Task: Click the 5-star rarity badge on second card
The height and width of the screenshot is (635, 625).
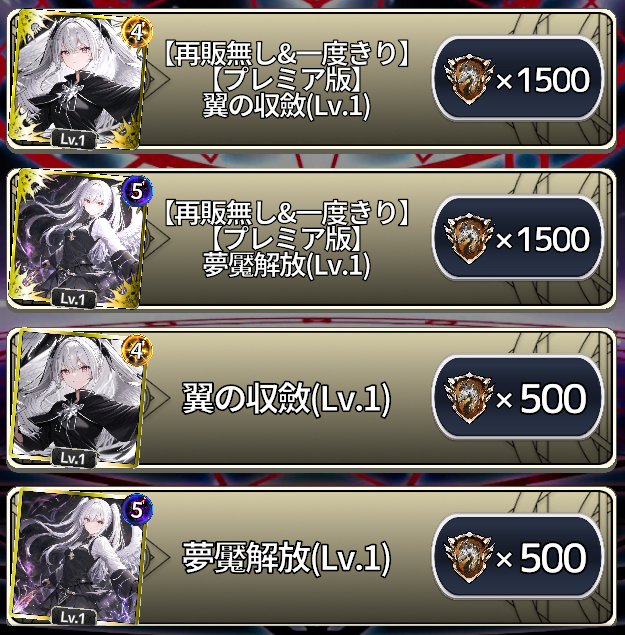Action: [137, 191]
